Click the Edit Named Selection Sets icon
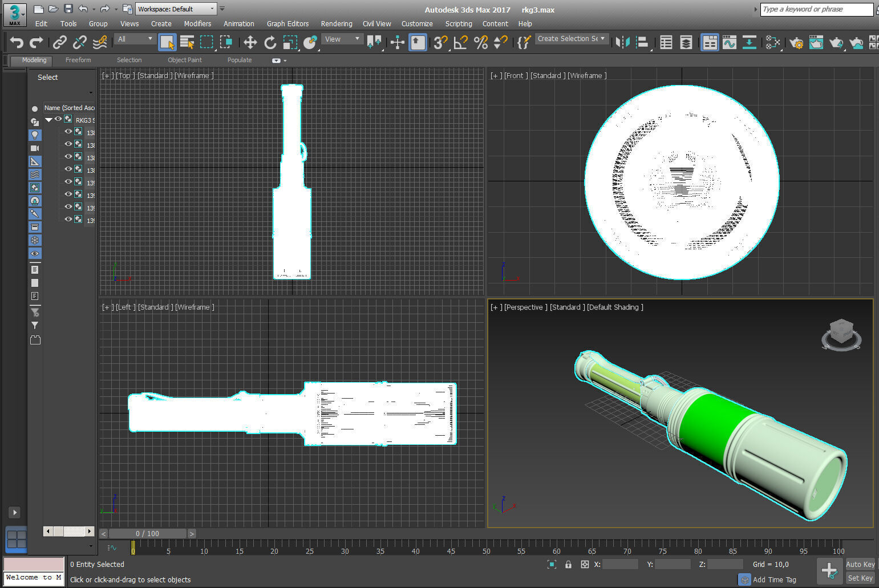 524,42
